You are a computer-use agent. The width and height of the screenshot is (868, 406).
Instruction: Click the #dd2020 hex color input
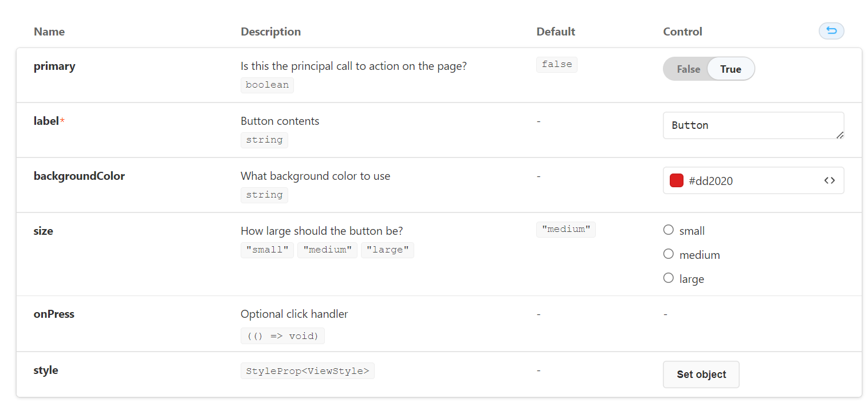[x=751, y=181]
